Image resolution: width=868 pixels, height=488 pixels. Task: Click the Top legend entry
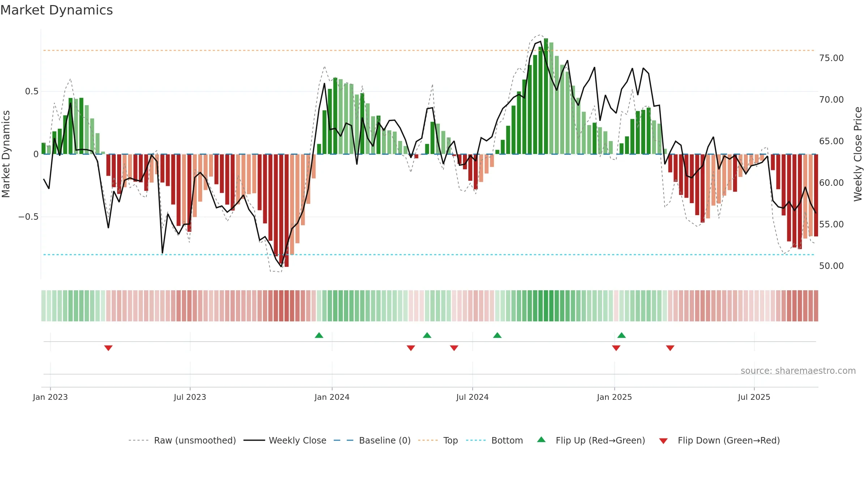438,440
